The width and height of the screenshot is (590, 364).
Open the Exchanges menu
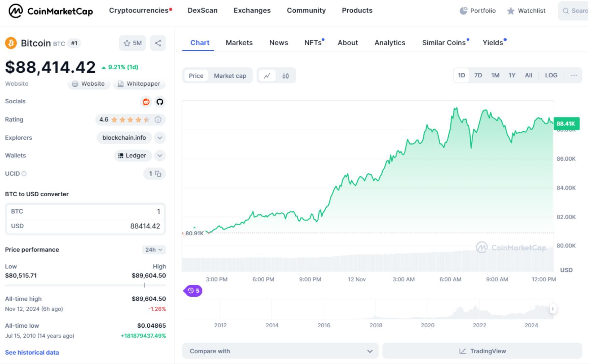[252, 10]
